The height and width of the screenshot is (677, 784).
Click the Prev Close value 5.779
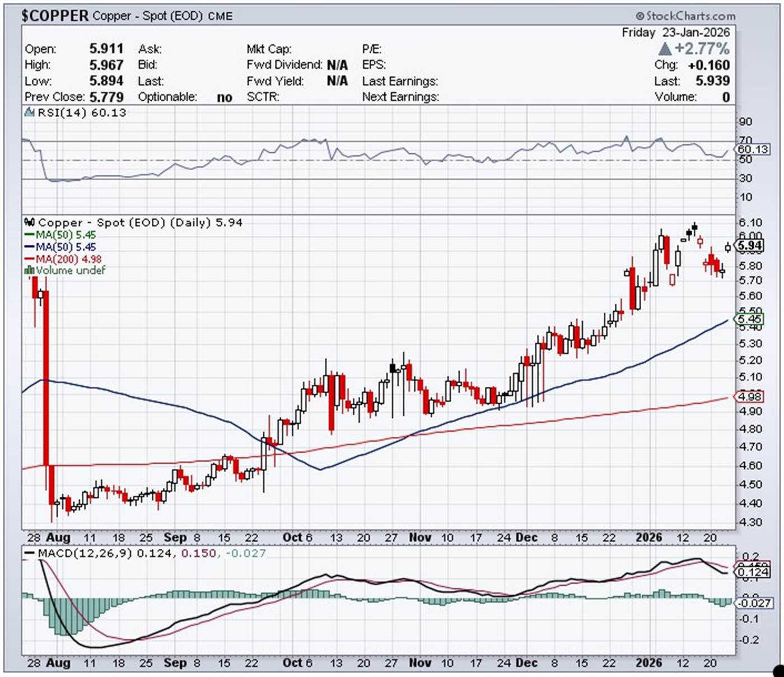pos(106,97)
